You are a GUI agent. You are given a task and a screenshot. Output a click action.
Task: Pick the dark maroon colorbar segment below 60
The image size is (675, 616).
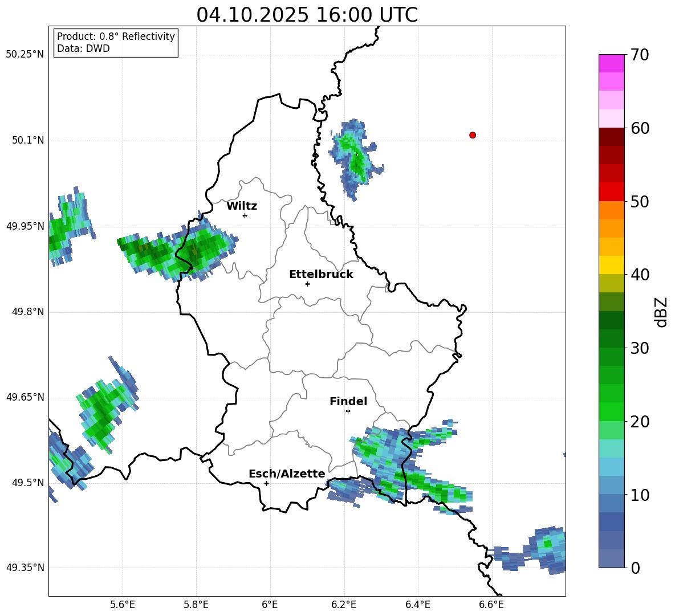click(611, 137)
